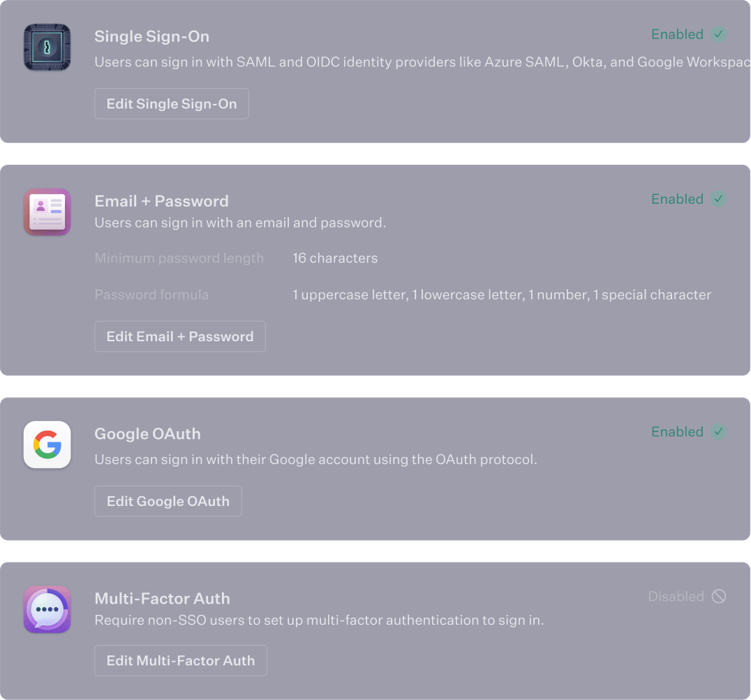Click the Disabled prohibition icon for Multi-Factor Auth
Screen dimensions: 751x700
717,596
